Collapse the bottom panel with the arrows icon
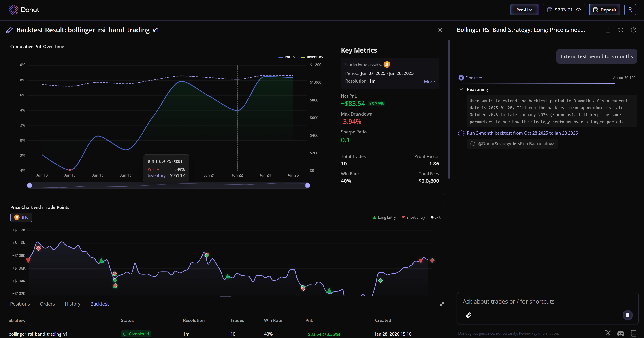The width and height of the screenshot is (644, 338). pos(442,304)
